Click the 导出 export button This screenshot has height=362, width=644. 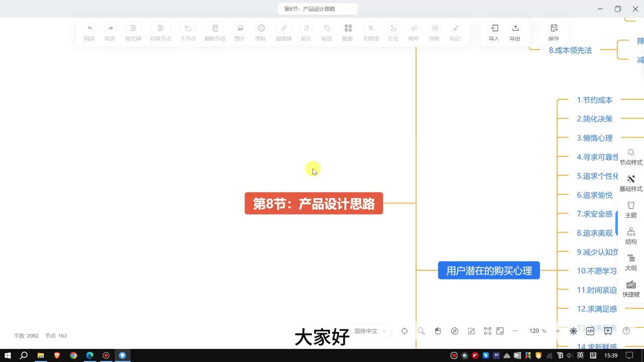tap(515, 33)
